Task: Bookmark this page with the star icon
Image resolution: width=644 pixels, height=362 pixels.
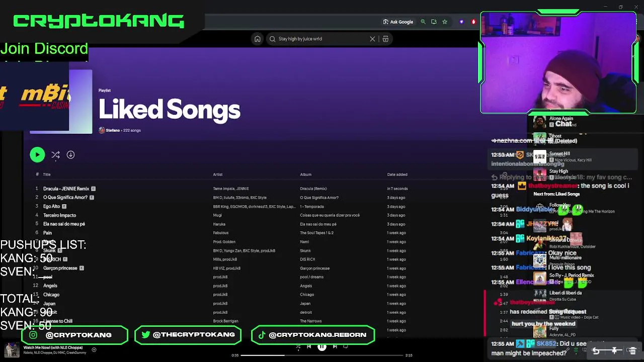Action: point(445,22)
